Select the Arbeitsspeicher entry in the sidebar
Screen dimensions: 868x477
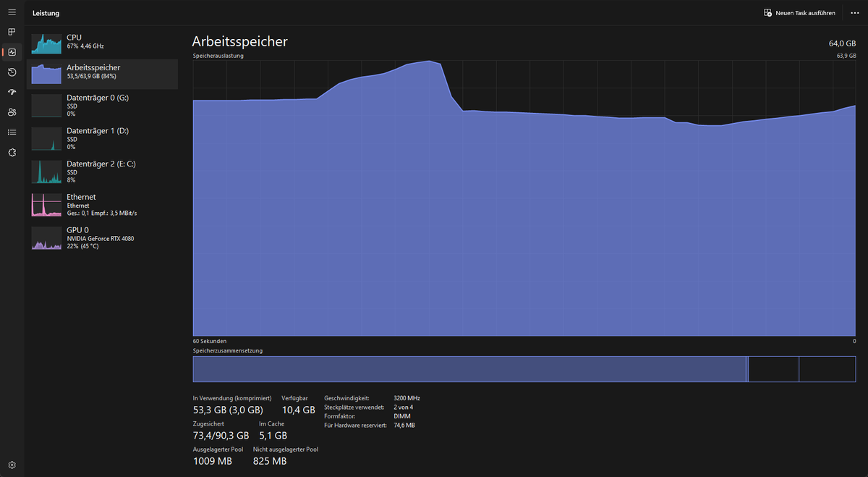[102, 74]
